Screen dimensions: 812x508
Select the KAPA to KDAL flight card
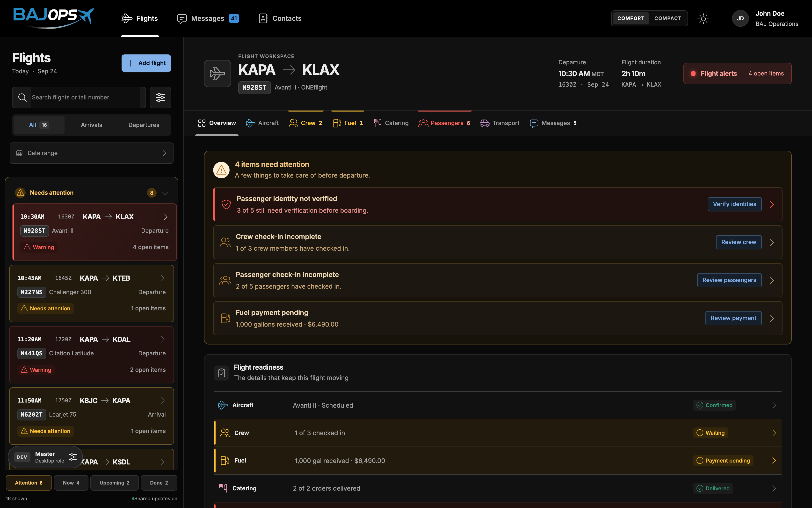pyautogui.click(x=92, y=355)
